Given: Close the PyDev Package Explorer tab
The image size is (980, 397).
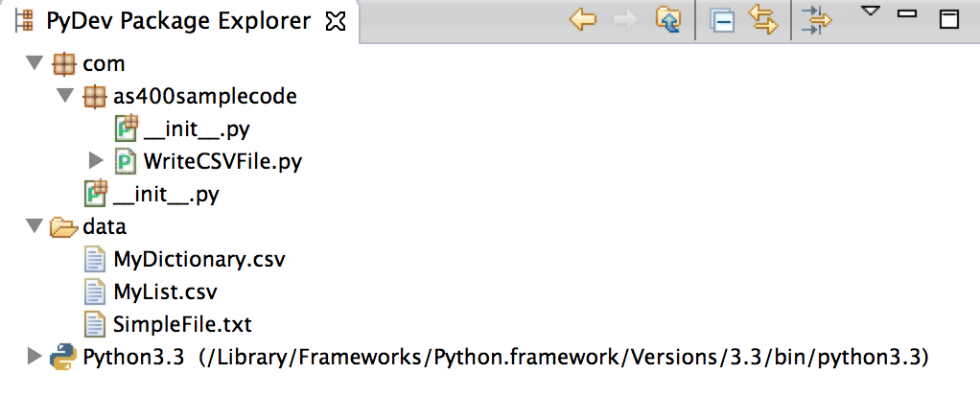Looking at the screenshot, I should coord(335,22).
